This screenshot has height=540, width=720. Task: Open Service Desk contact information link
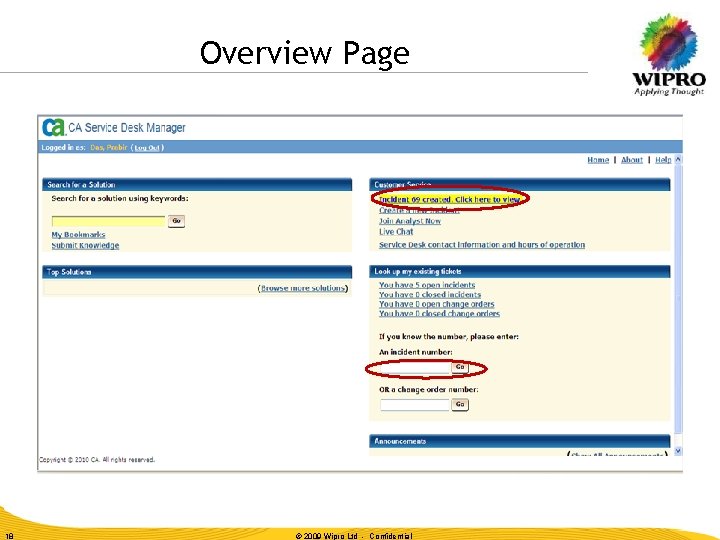(x=482, y=245)
